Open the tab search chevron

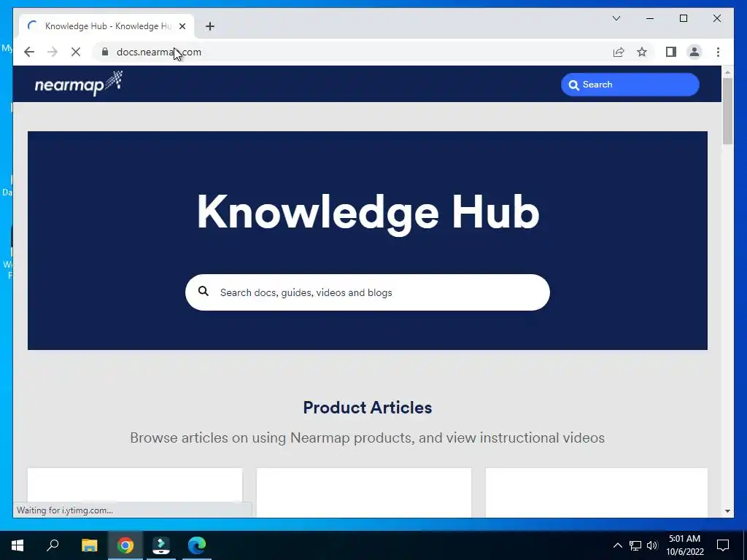point(616,18)
